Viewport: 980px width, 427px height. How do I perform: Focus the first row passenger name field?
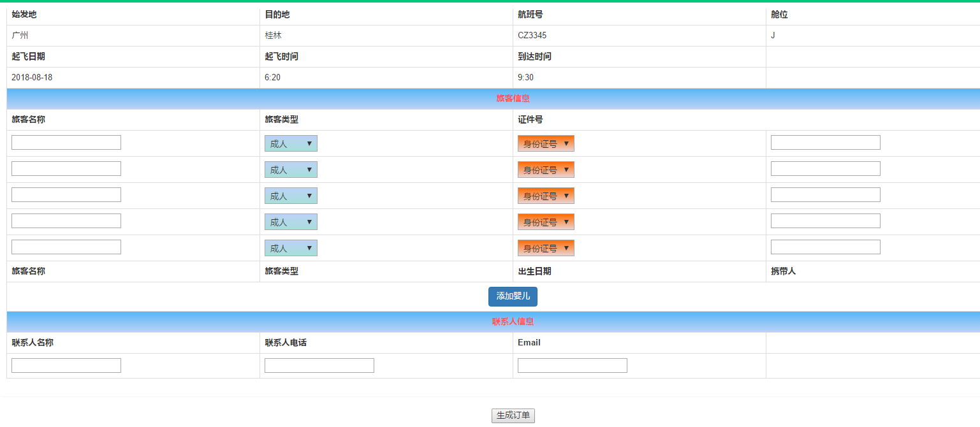(66, 142)
